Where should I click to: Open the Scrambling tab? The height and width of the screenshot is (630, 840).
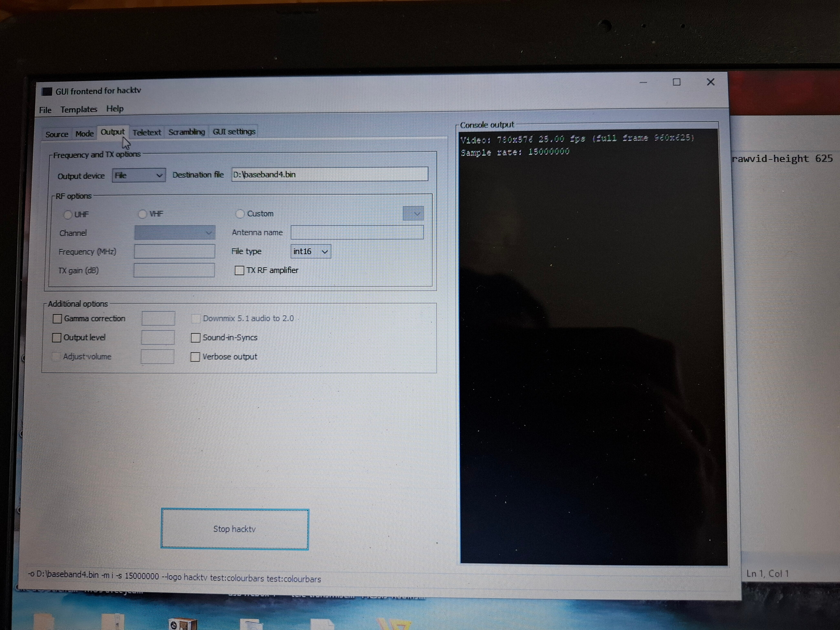(x=186, y=132)
